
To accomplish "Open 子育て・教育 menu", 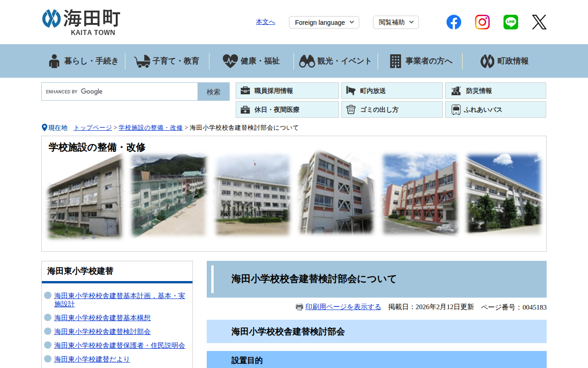I will click(x=167, y=61).
